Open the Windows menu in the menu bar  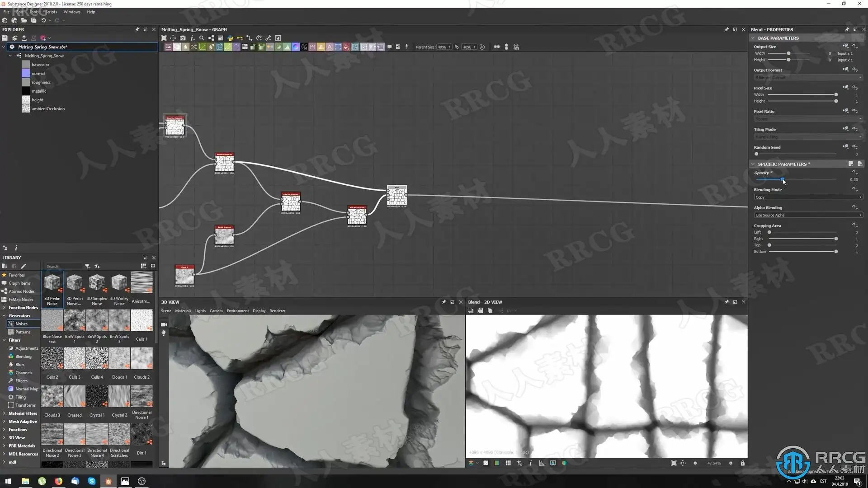point(71,12)
